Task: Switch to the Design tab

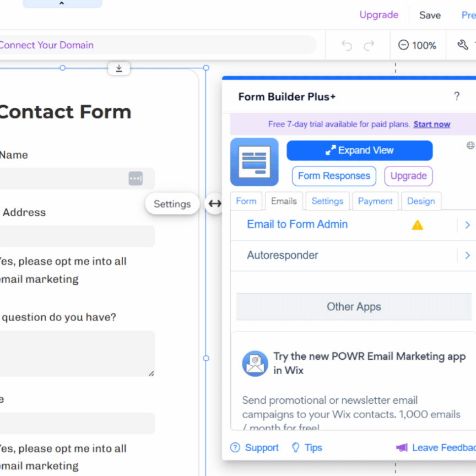Action: (x=421, y=201)
